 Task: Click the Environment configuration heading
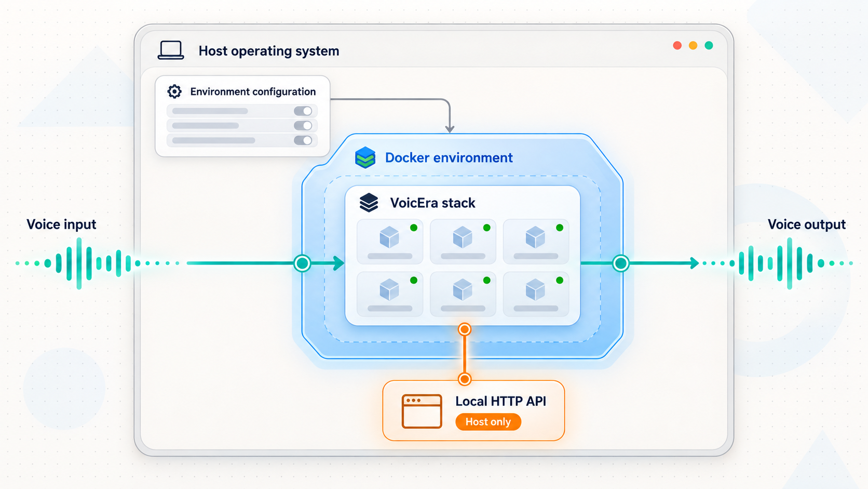[x=253, y=91]
